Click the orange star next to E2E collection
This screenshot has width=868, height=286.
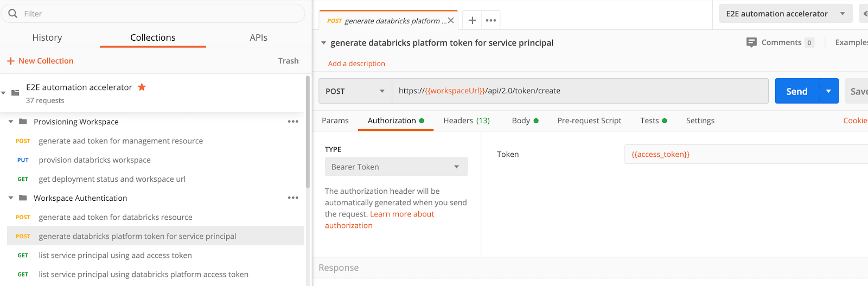click(x=142, y=87)
